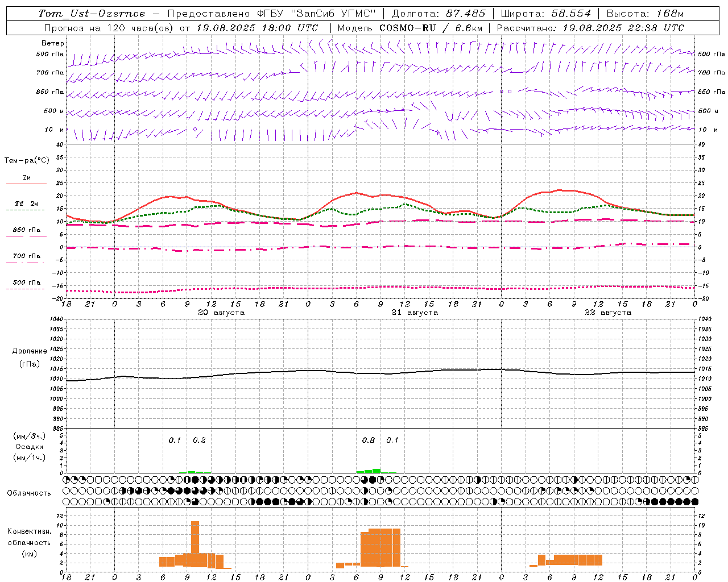Click the Ветер panel label

(53, 43)
